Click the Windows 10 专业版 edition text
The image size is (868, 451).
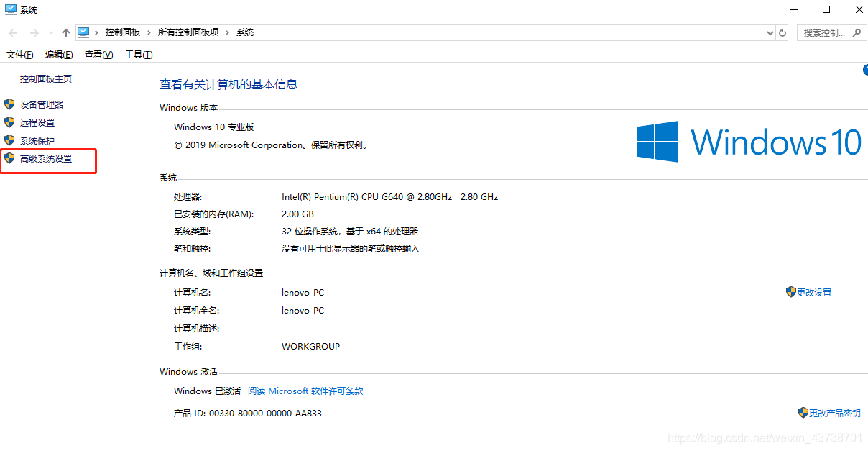coord(214,127)
